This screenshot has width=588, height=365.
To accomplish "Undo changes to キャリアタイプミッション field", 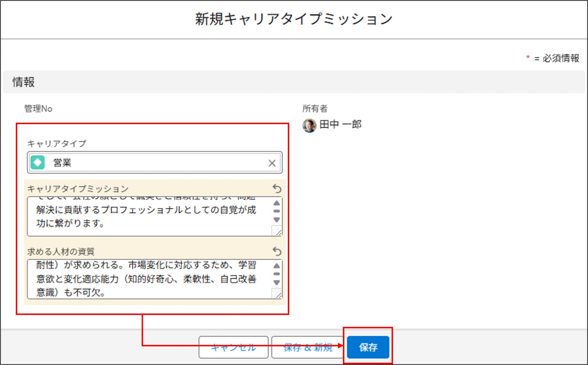I will pyautogui.click(x=277, y=189).
